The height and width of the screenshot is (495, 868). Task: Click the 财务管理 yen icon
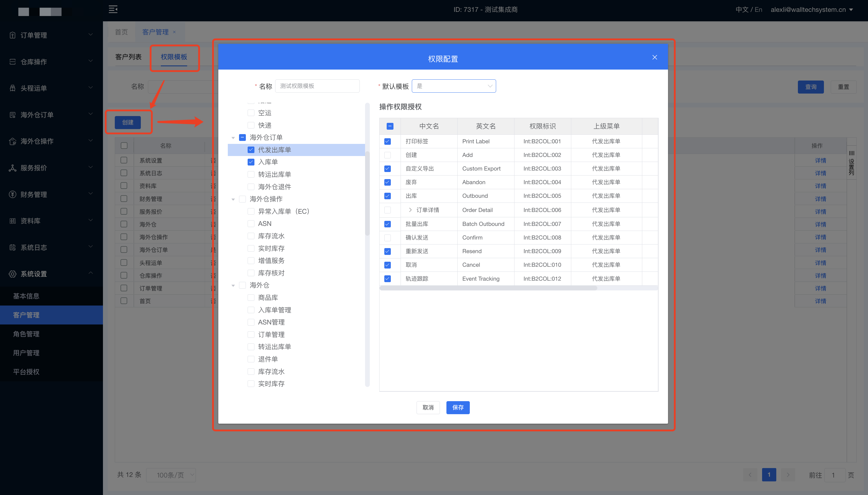[12, 195]
